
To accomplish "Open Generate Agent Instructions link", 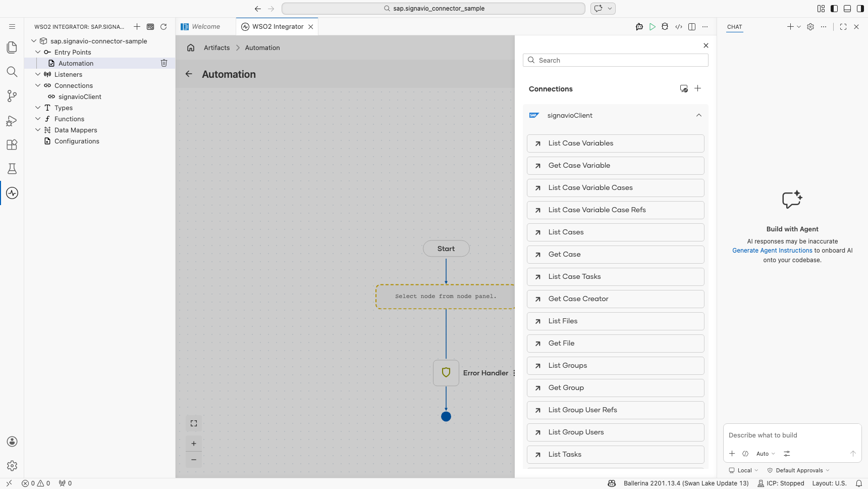I will (x=772, y=251).
